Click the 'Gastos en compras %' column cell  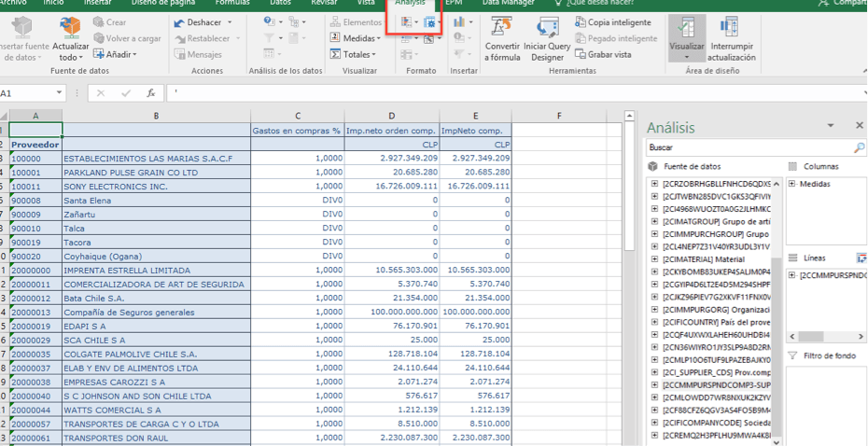click(x=298, y=131)
